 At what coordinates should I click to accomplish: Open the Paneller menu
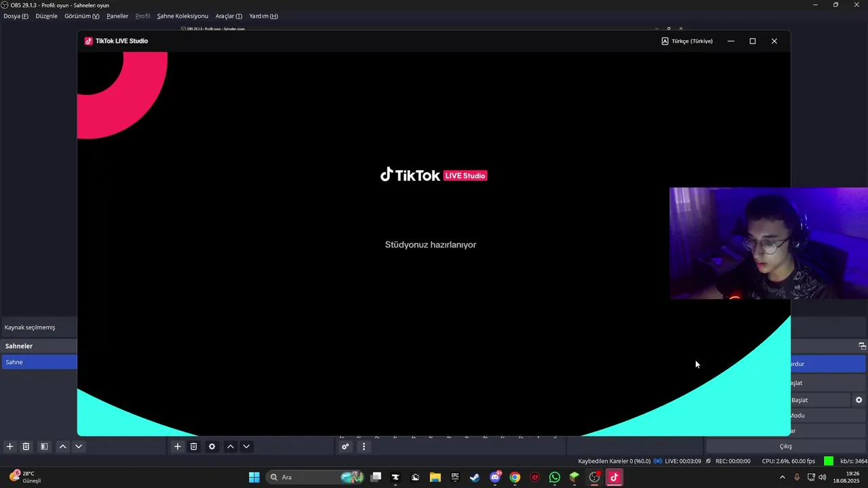point(117,16)
